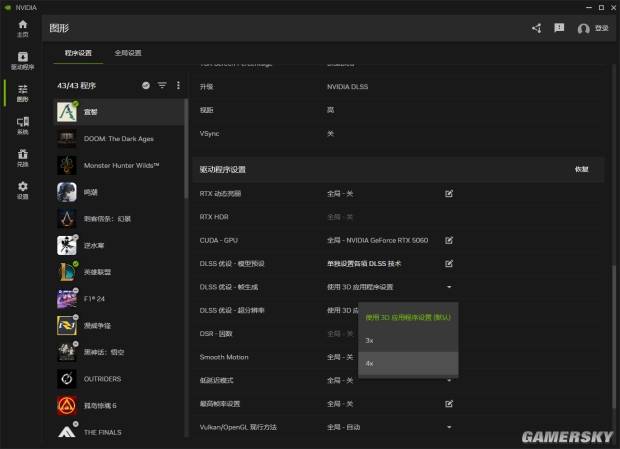Select the League of Legends (英雄联盟) icon
Viewport: 620px width, 449px height.
pos(67,272)
